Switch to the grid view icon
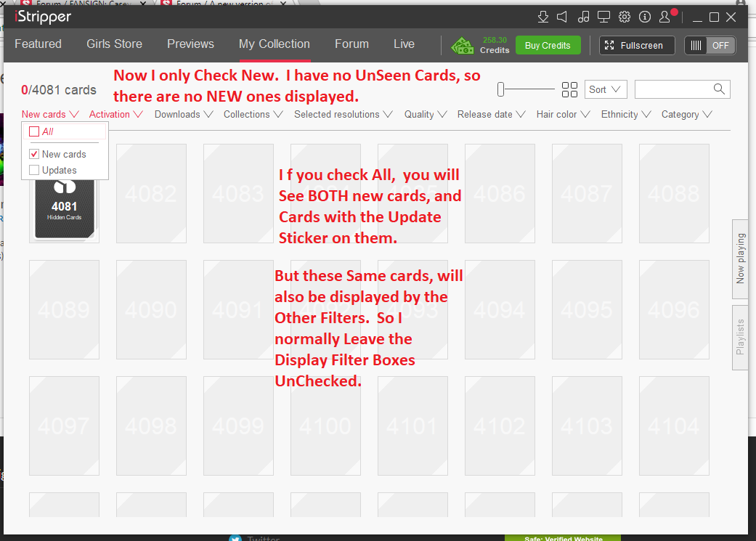The height and width of the screenshot is (541, 756). tap(569, 90)
